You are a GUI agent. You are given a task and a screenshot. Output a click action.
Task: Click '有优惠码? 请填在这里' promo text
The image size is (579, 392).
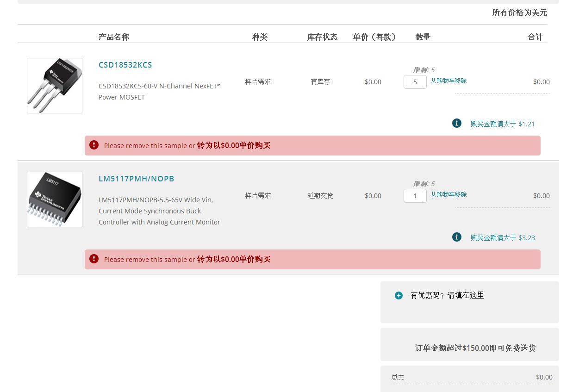pos(447,295)
